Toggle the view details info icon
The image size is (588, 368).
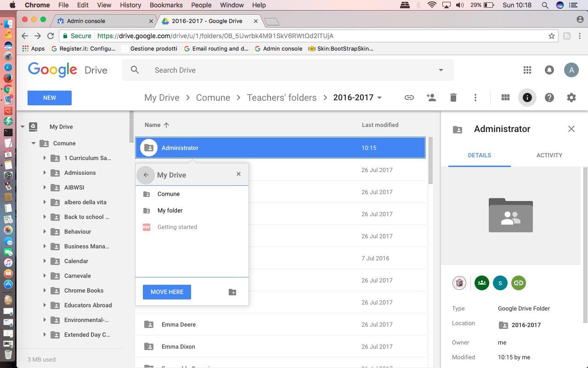527,98
